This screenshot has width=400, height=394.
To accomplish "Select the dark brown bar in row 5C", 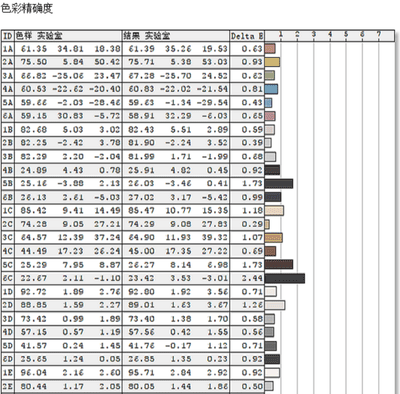I will point(279,265).
